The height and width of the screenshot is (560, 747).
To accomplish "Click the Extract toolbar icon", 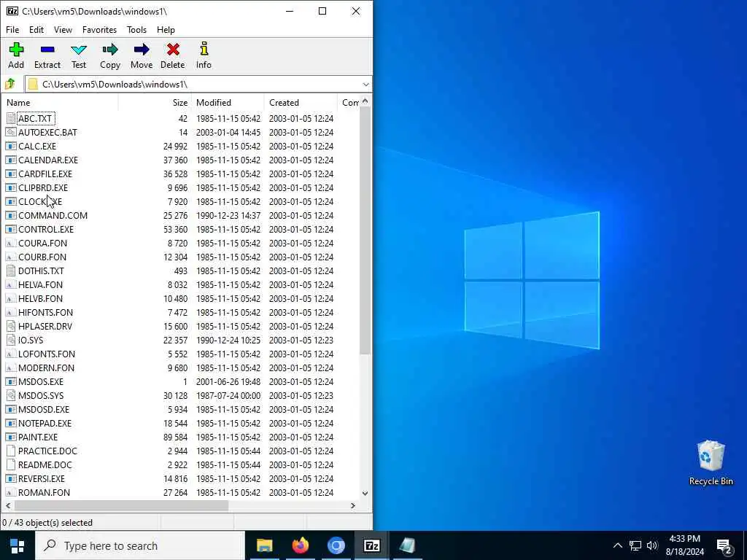I will click(x=47, y=50).
